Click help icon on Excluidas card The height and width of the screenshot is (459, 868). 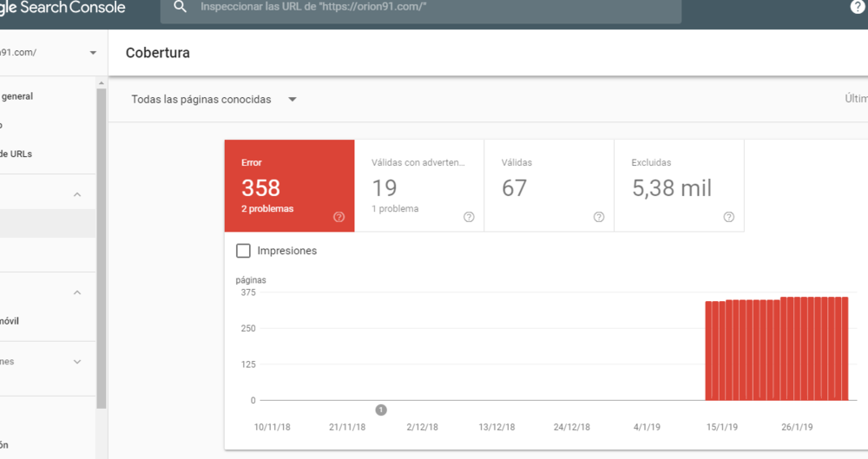[x=729, y=217]
